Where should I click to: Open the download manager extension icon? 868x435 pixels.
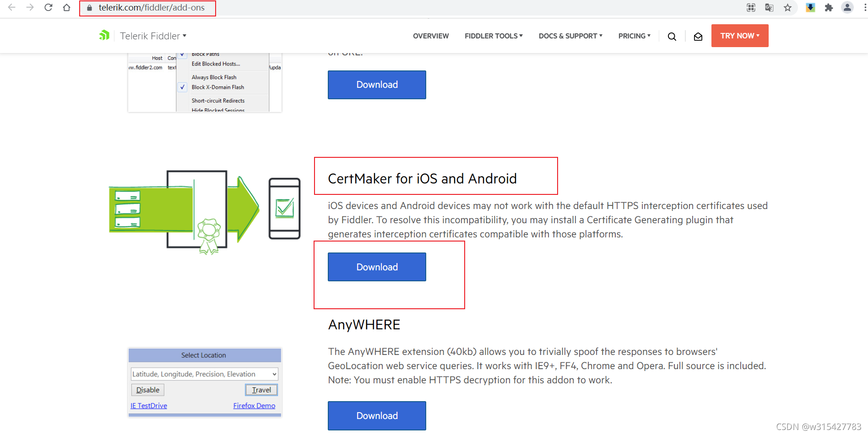click(x=810, y=7)
